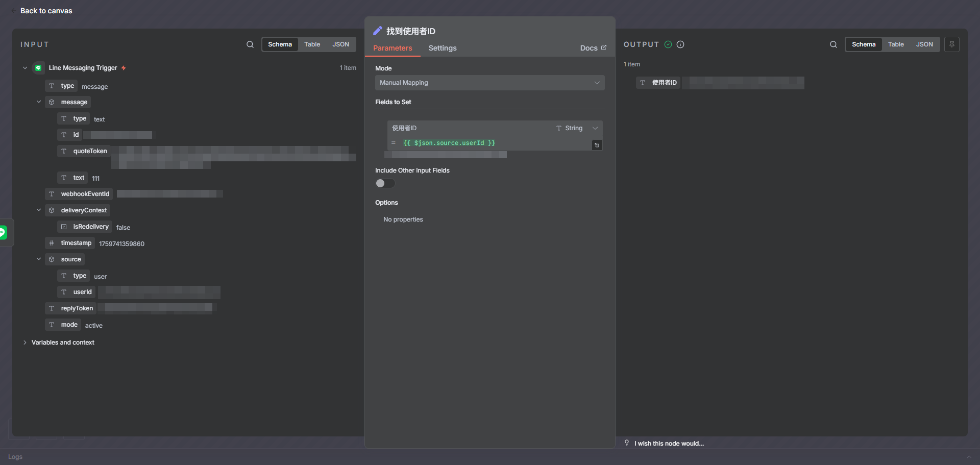
Task: Open the String type dropdown
Action: 577,128
